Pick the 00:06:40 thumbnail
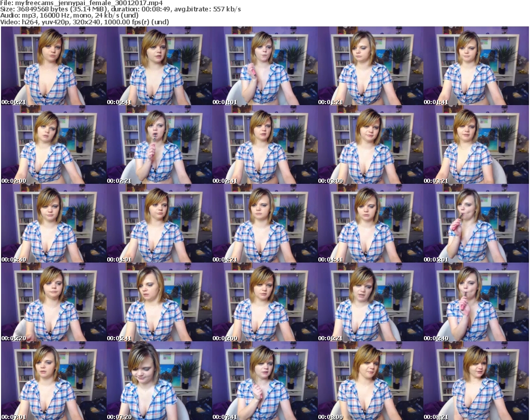 click(476, 302)
